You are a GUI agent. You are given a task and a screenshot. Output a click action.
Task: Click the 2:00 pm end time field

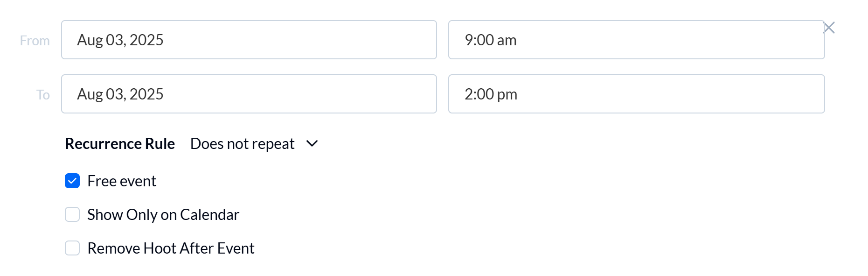636,94
